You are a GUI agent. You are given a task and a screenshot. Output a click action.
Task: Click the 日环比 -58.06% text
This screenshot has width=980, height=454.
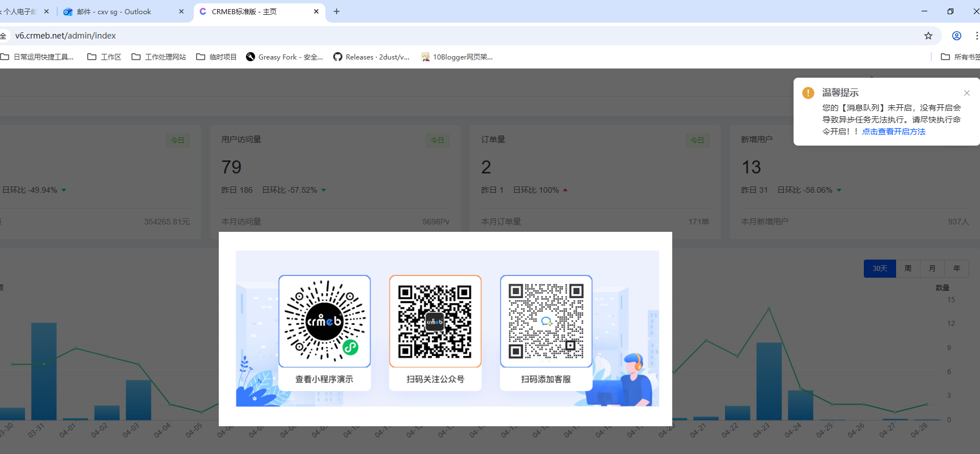(805, 190)
